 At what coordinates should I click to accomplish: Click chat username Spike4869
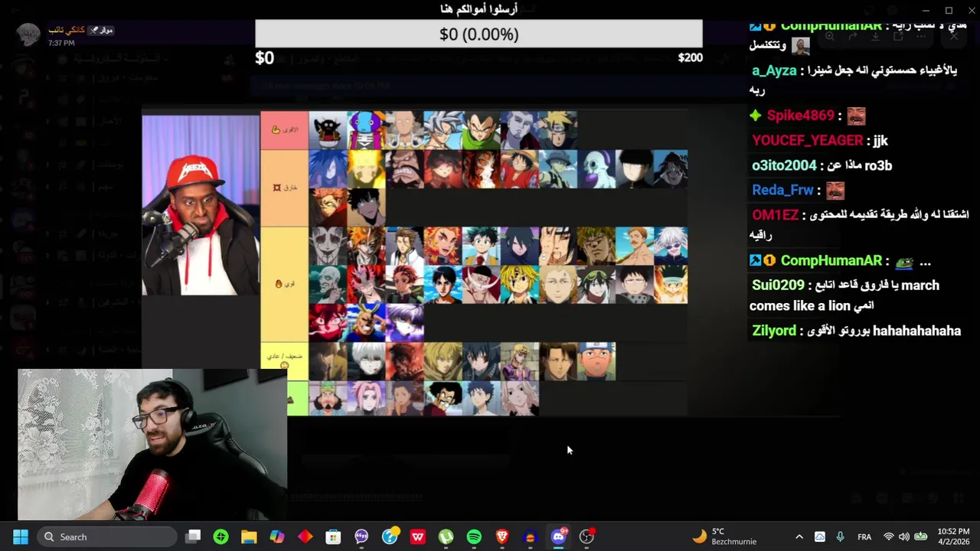pos(800,116)
